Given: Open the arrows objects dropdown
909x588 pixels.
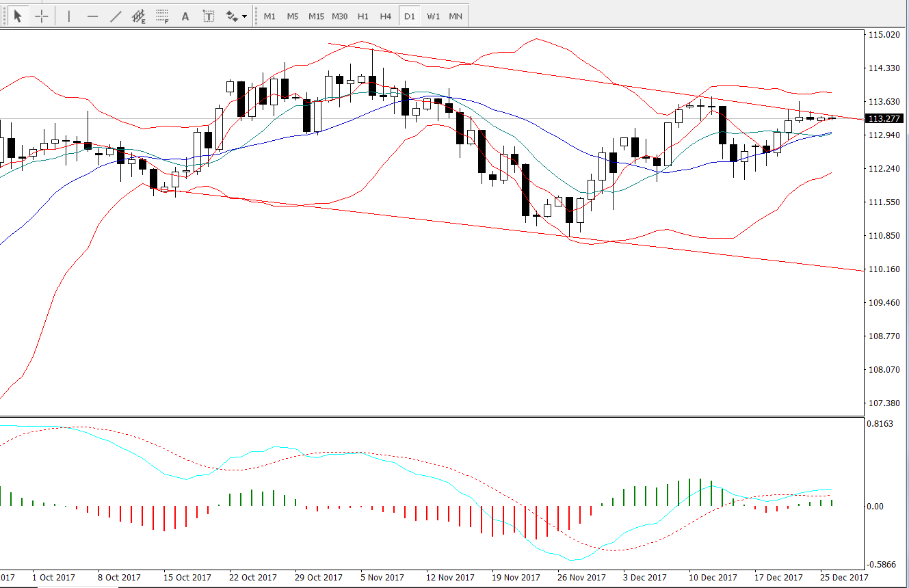Looking at the screenshot, I should pos(236,16).
